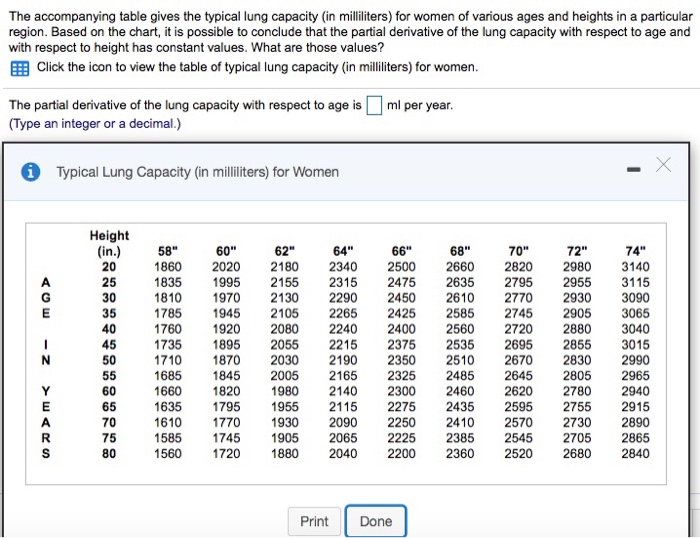Click the cell value 2730
This screenshot has width=700, height=538.
[x=577, y=422]
